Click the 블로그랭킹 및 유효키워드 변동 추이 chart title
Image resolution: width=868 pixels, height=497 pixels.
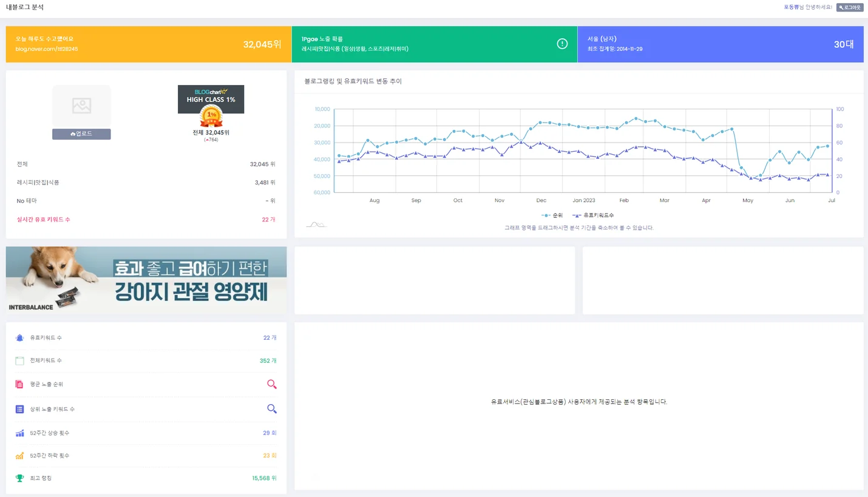pyautogui.click(x=353, y=81)
